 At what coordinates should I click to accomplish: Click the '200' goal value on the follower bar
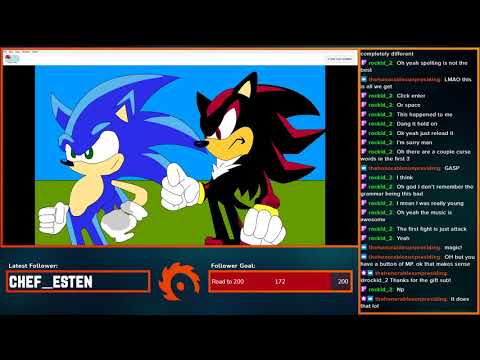(343, 282)
